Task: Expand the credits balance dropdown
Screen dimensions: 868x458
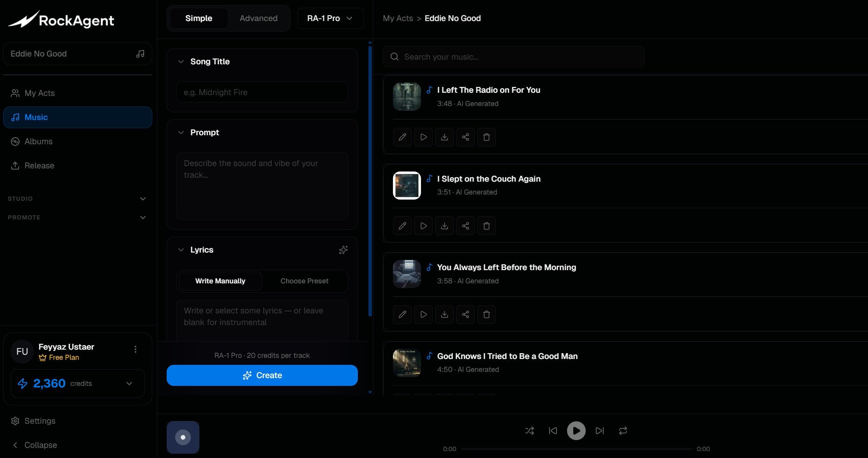Action: coord(129,384)
